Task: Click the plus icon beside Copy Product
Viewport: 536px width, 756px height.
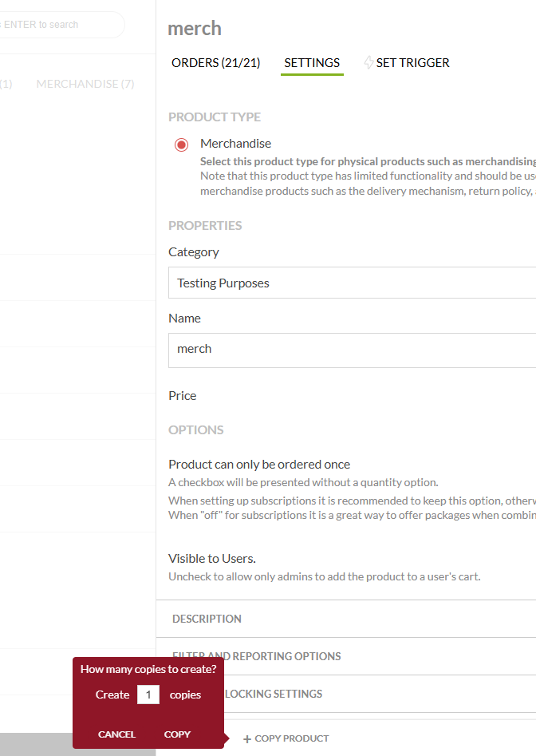Action: pyautogui.click(x=247, y=739)
